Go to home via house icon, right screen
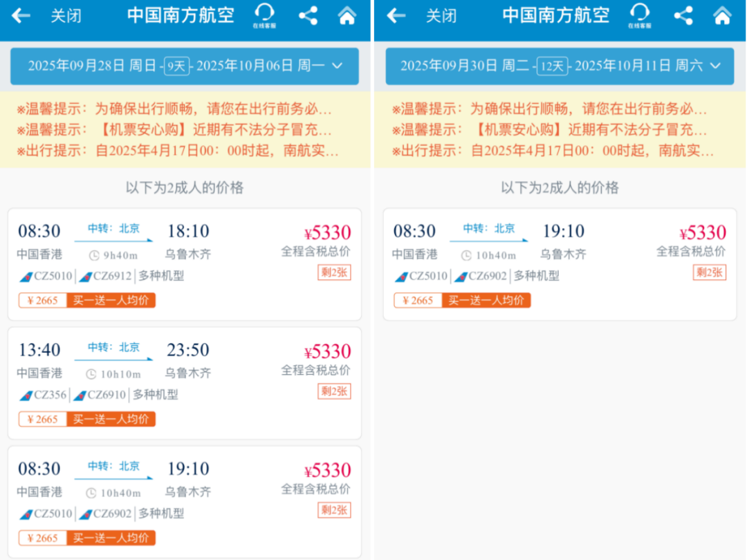The image size is (747, 560). pos(722,15)
